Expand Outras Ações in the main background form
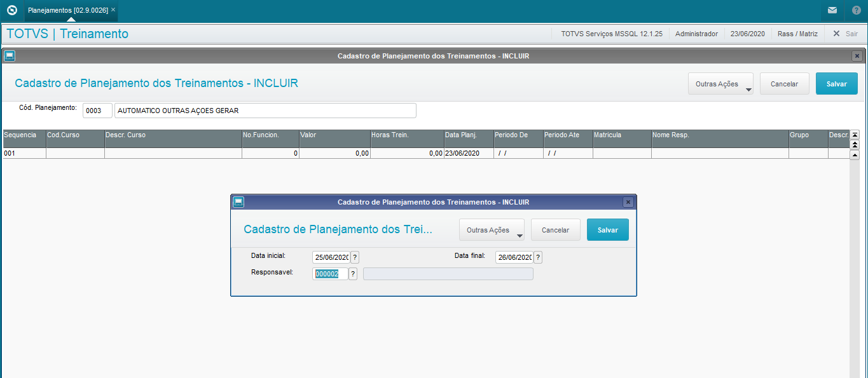Image resolution: width=868 pixels, height=378 pixels. point(720,84)
